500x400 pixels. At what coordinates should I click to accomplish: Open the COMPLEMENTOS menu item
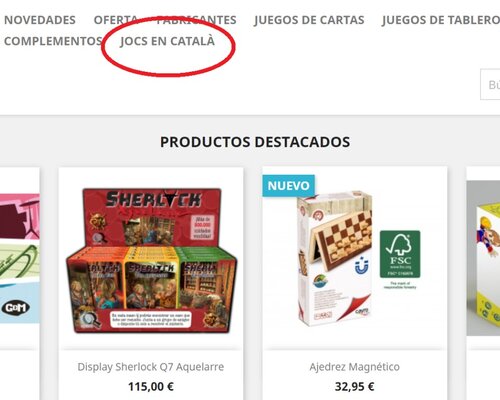[53, 41]
